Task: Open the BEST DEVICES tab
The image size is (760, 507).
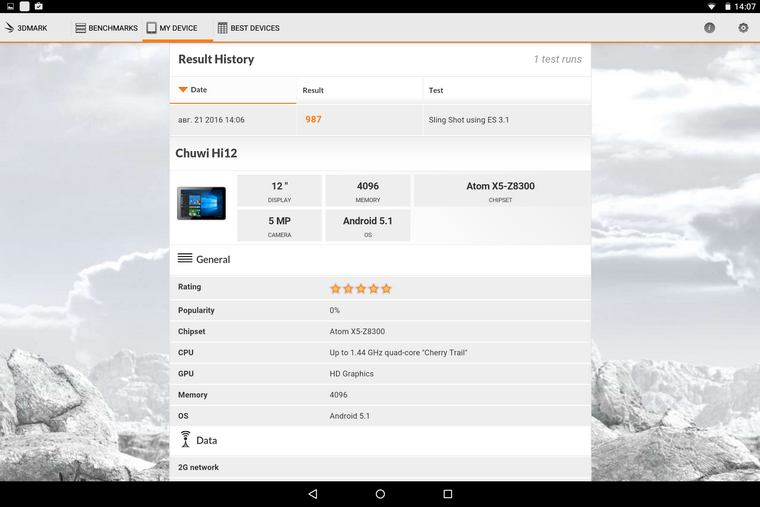Action: click(x=249, y=28)
